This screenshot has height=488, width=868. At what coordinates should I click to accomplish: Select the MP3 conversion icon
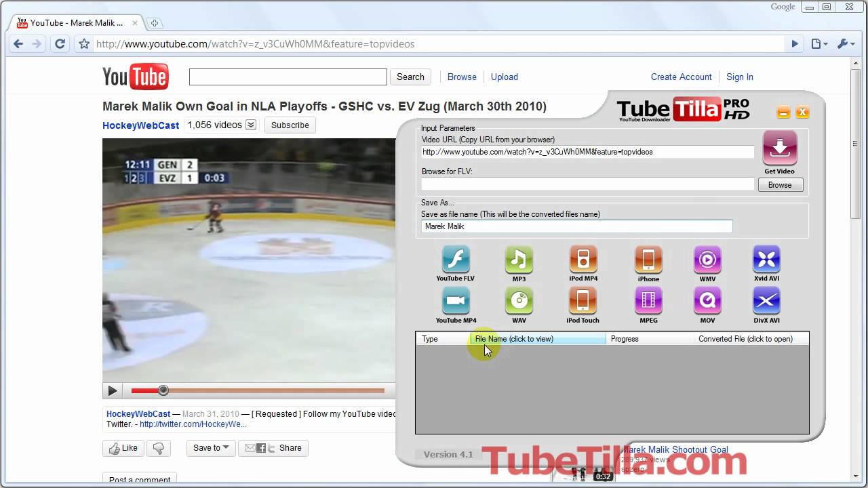click(x=519, y=260)
